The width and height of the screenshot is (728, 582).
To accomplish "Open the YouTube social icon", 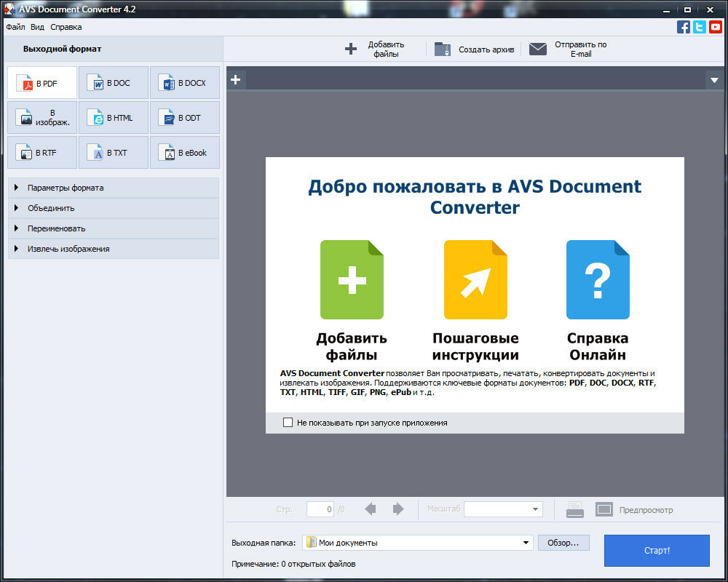I will click(716, 27).
